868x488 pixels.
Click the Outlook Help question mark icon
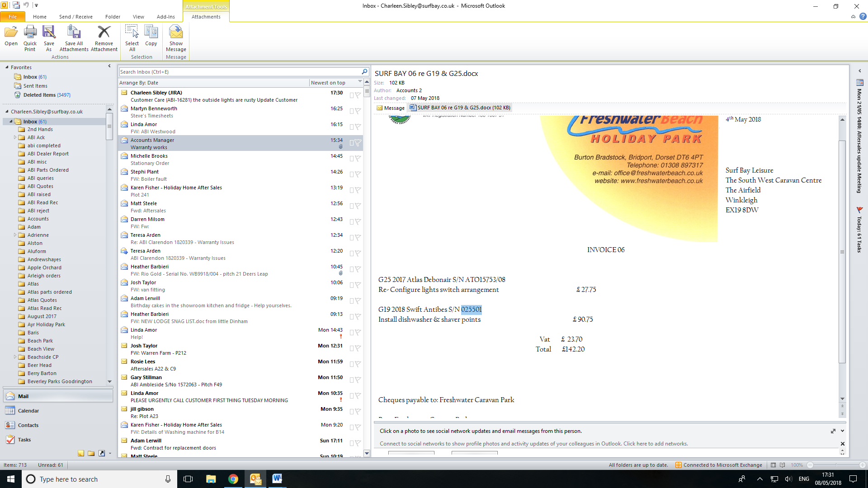point(863,17)
